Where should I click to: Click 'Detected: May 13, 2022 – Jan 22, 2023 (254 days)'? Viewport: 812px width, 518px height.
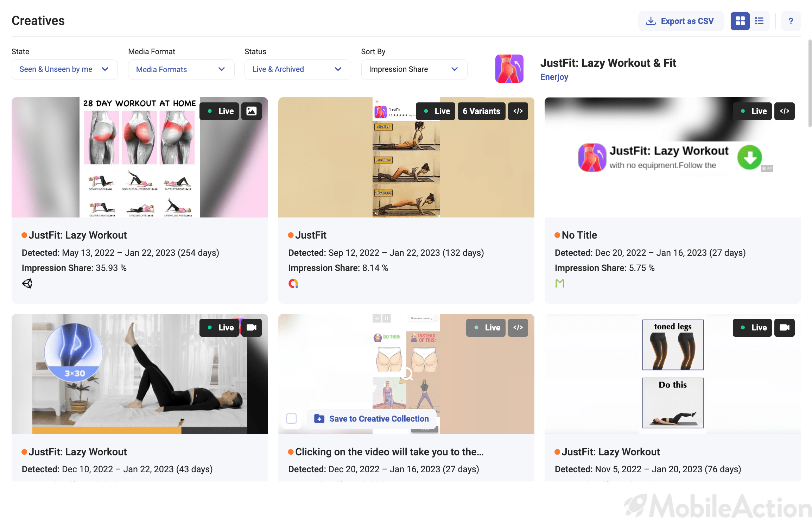[120, 253]
